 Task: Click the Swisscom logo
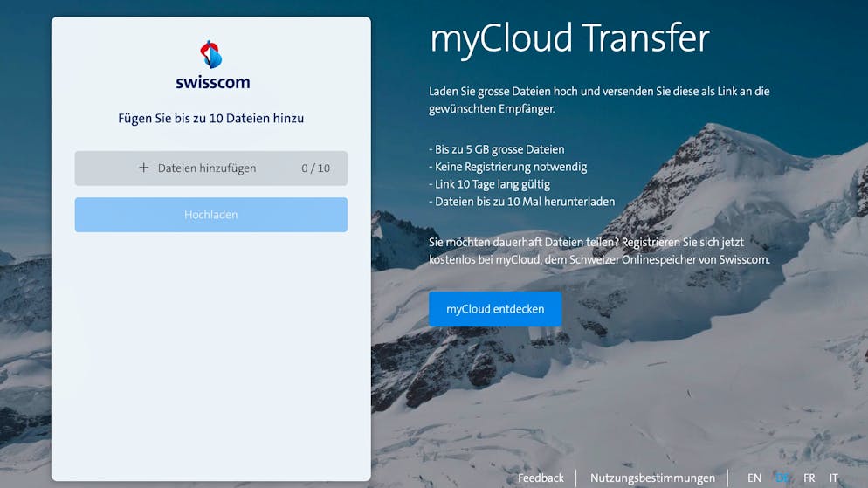(211, 65)
